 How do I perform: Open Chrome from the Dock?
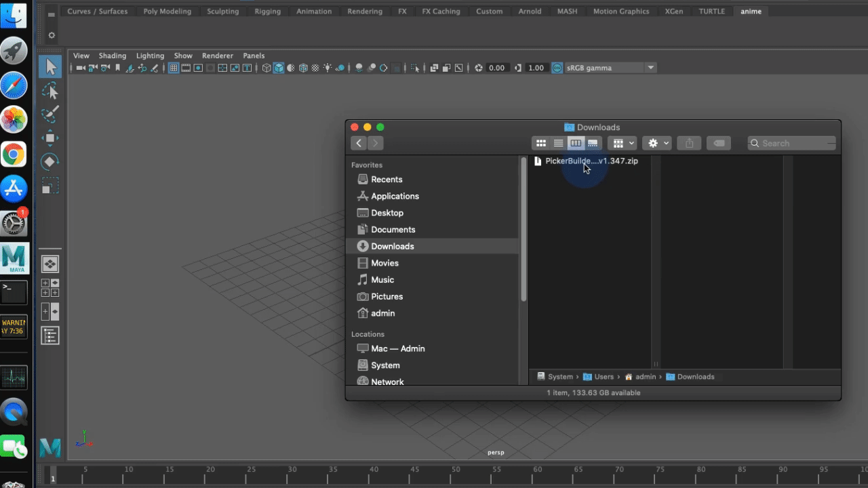(14, 155)
